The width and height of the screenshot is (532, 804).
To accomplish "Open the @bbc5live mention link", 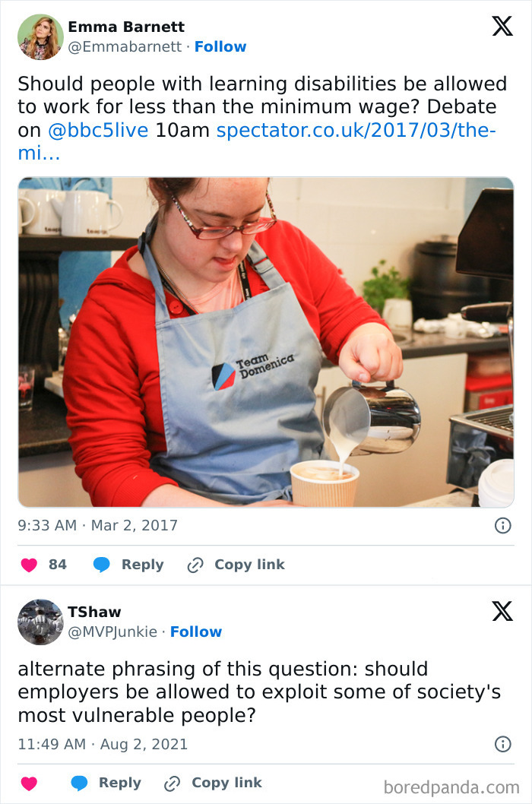I will click(98, 130).
